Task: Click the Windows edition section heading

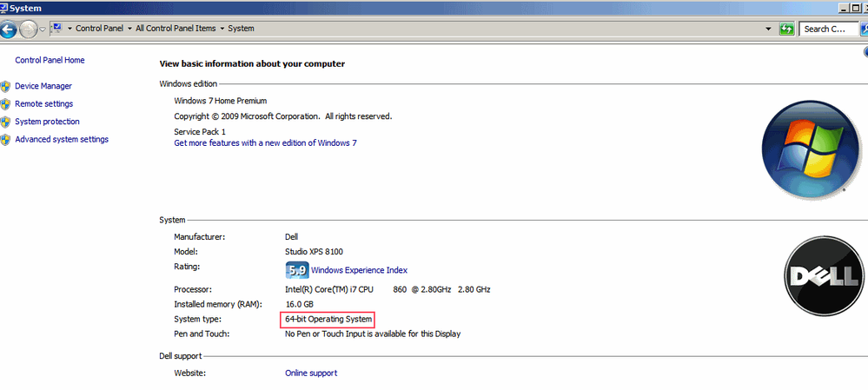Action: (x=189, y=84)
